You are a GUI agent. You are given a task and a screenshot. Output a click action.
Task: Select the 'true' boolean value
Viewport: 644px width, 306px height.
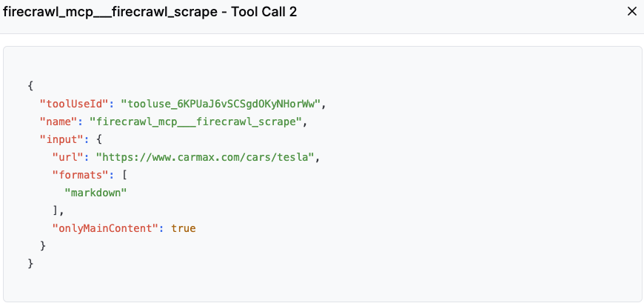point(183,228)
